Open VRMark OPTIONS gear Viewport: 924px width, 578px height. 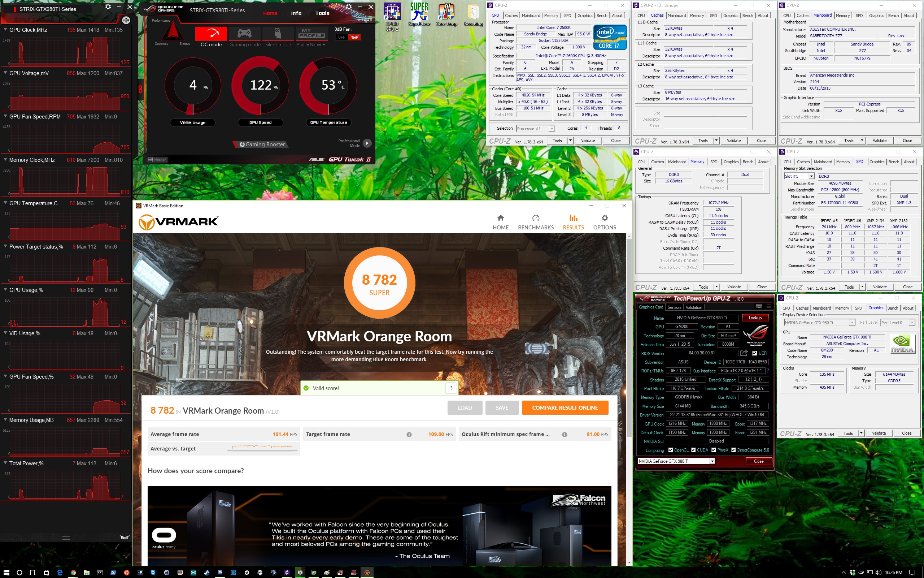click(605, 222)
